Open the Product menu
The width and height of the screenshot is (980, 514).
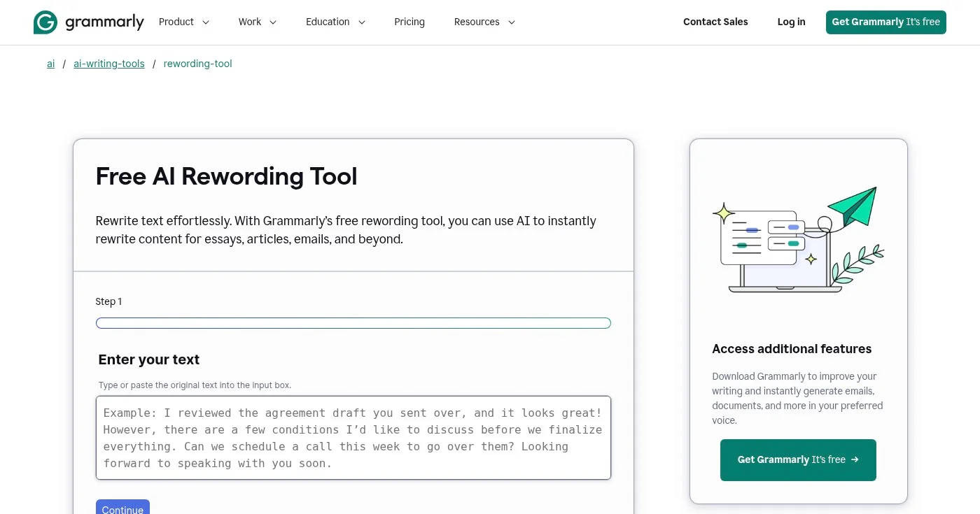click(x=176, y=22)
